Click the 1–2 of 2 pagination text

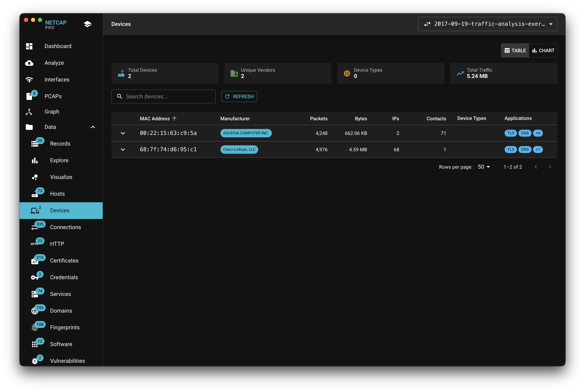[513, 167]
